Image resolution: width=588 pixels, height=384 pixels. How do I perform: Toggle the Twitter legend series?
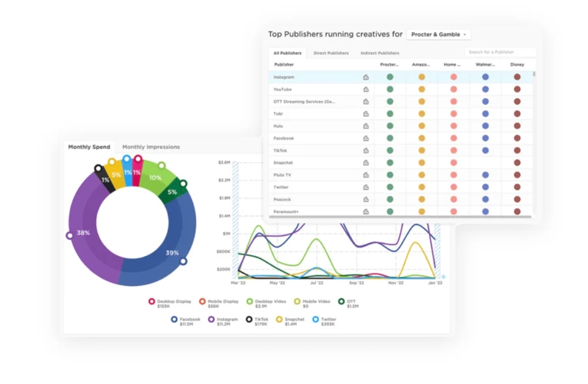(x=324, y=321)
